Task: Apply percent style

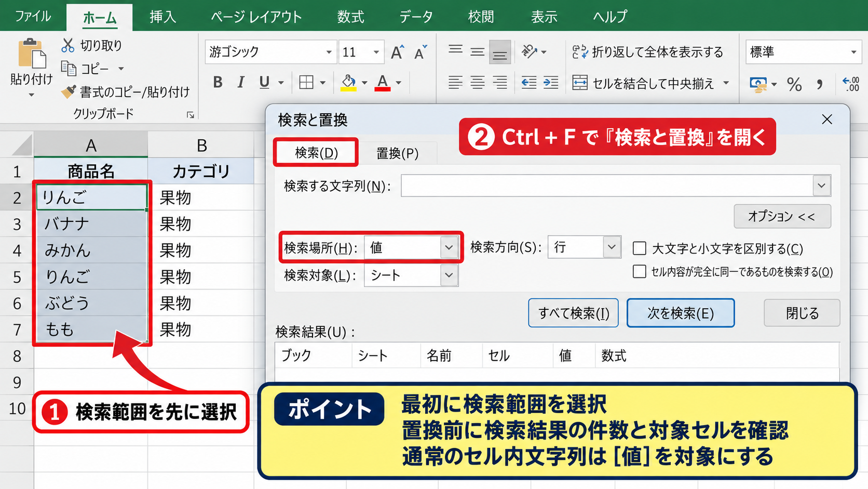Action: point(794,84)
